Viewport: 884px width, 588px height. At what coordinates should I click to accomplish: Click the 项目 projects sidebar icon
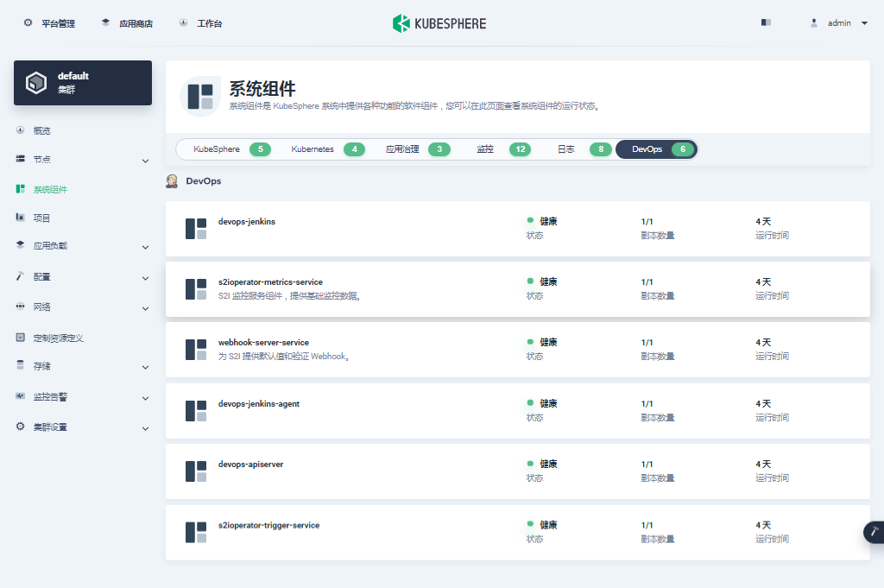[x=21, y=217]
